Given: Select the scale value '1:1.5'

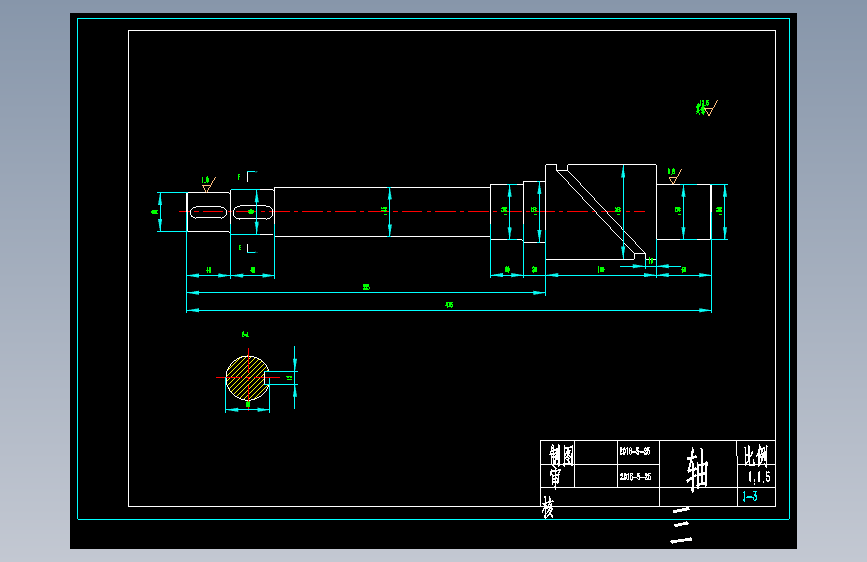Looking at the screenshot, I should tap(759, 477).
